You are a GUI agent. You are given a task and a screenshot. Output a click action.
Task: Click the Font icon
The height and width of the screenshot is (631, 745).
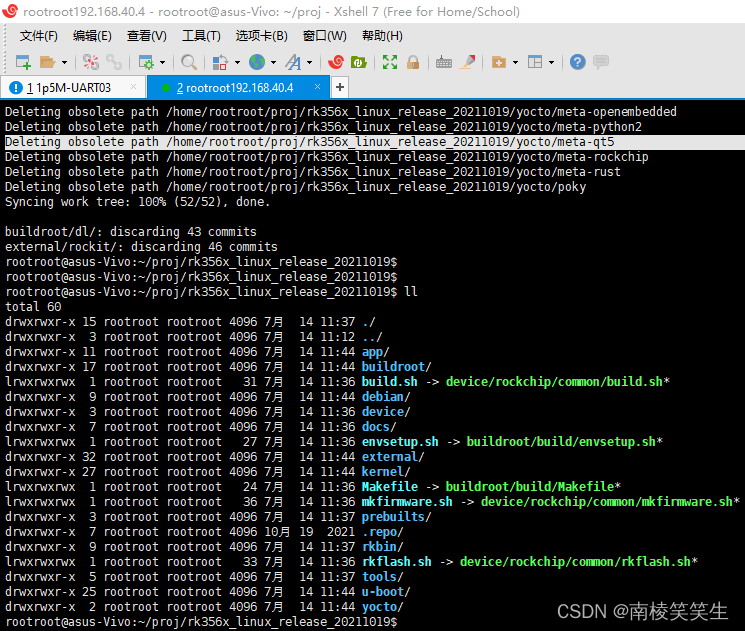(293, 62)
